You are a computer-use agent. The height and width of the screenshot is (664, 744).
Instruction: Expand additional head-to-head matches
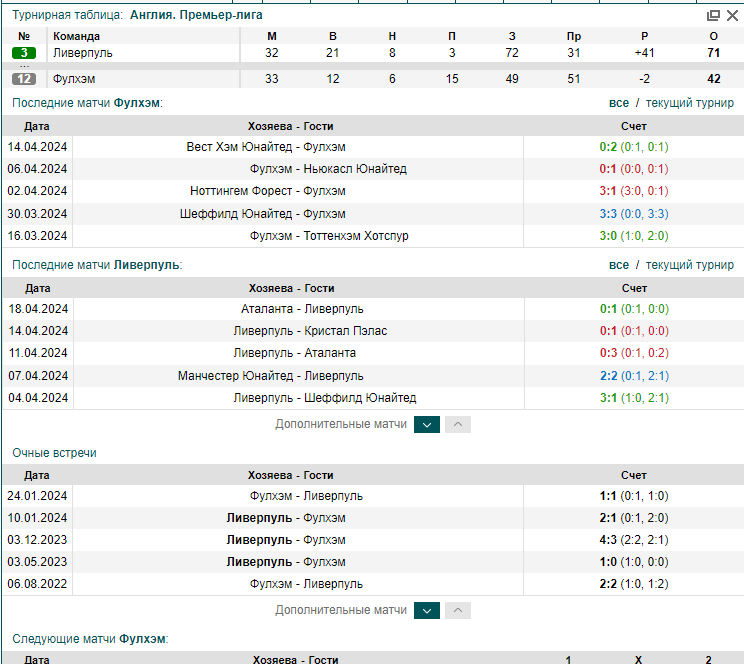[x=427, y=610]
